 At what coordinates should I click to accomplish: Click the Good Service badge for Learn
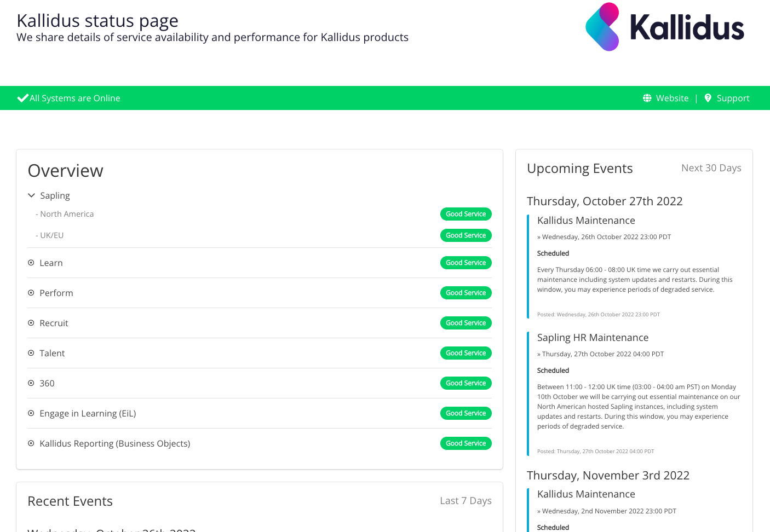pos(466,263)
